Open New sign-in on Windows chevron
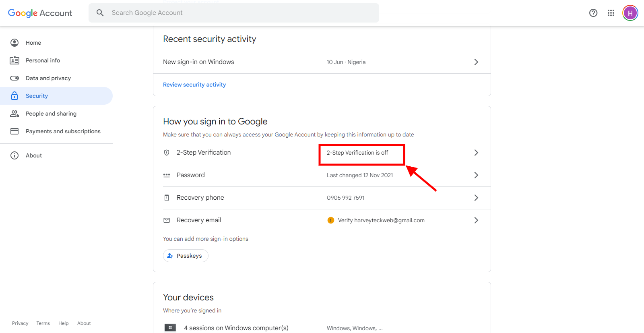 (476, 62)
